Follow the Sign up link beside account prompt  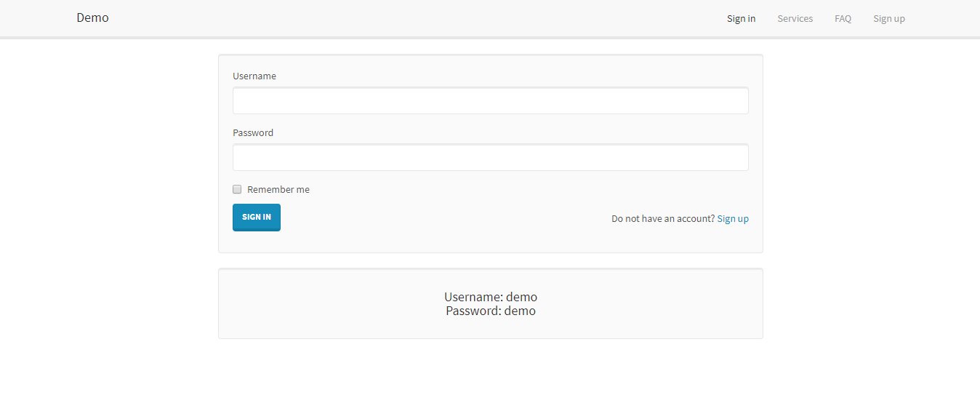point(732,219)
